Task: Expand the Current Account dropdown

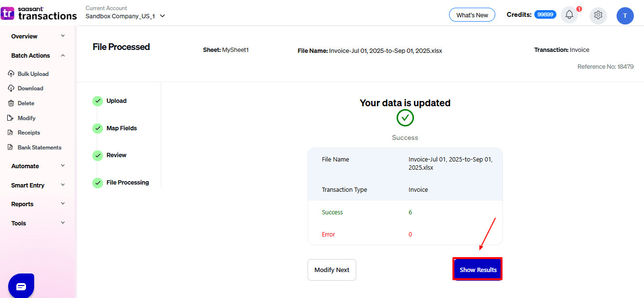Action: [162, 16]
